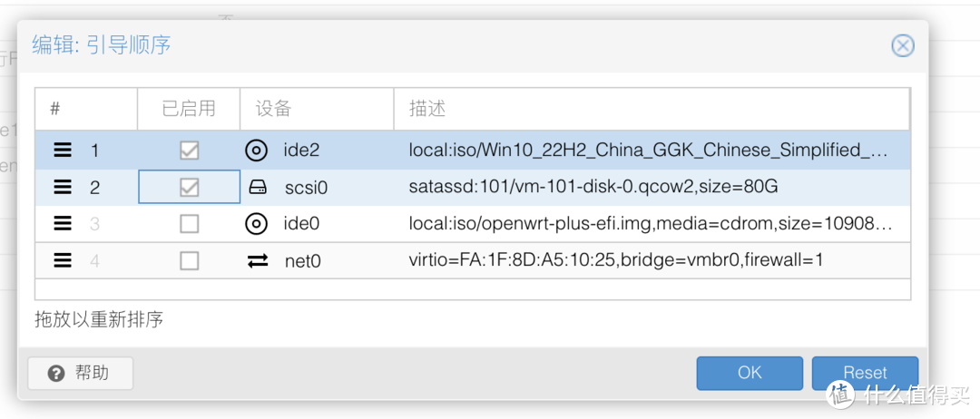
Task: Enable boot from ide0 device
Action: 190,223
